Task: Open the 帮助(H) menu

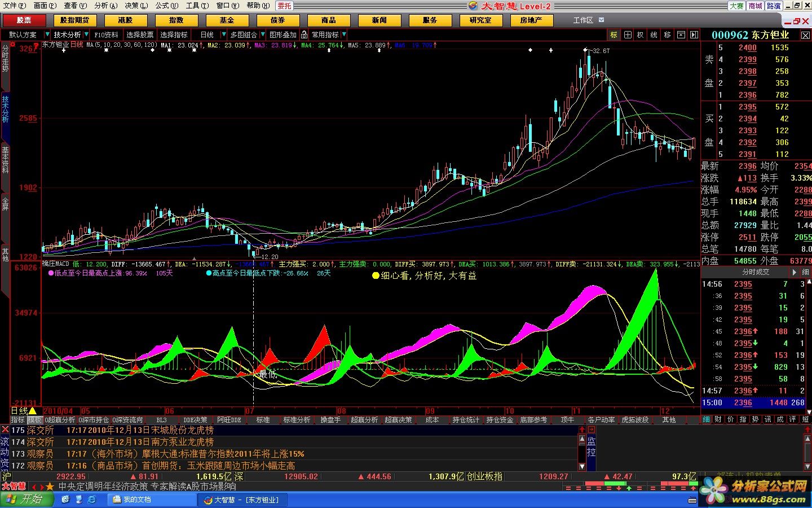Action: tap(258, 6)
